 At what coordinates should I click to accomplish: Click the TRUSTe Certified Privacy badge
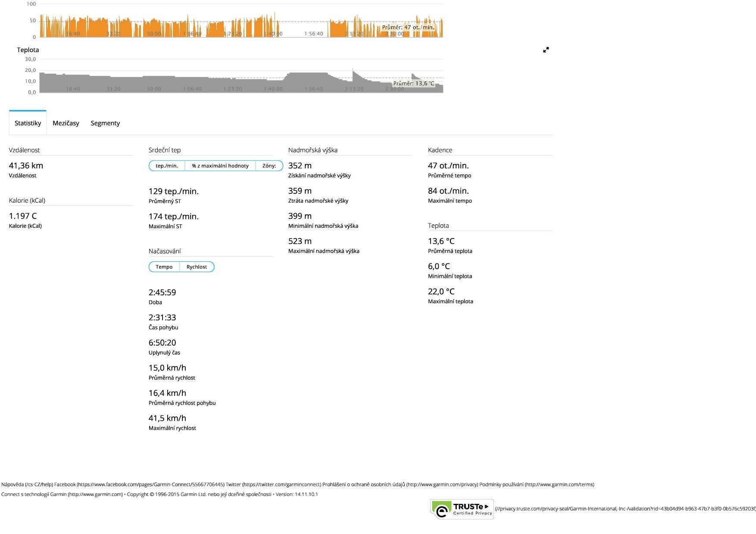pyautogui.click(x=462, y=509)
